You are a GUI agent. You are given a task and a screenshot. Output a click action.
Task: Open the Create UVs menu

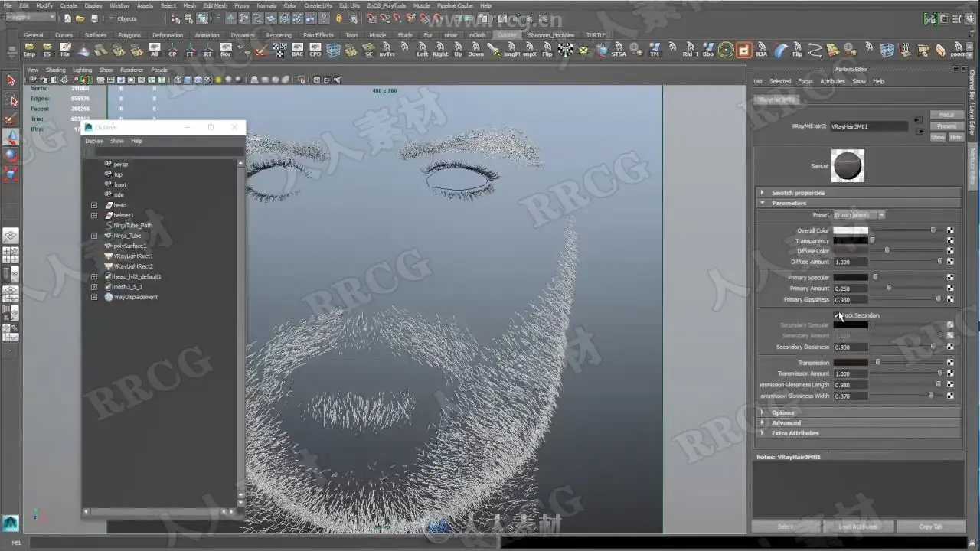tap(318, 5)
